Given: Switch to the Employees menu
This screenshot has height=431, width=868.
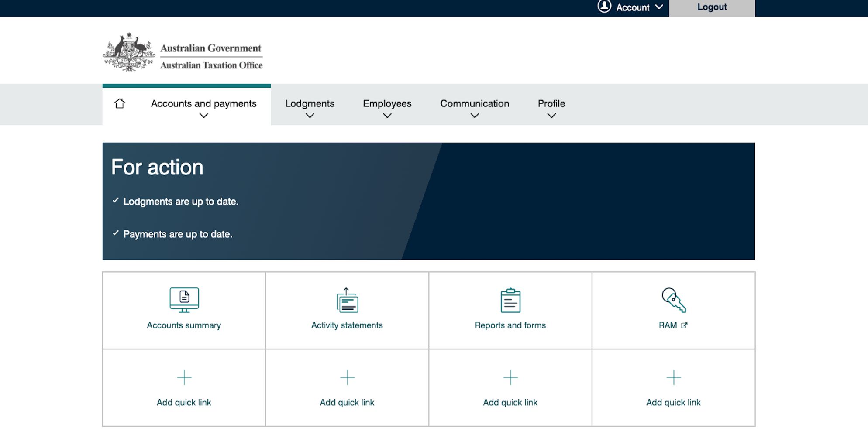Looking at the screenshot, I should (387, 103).
